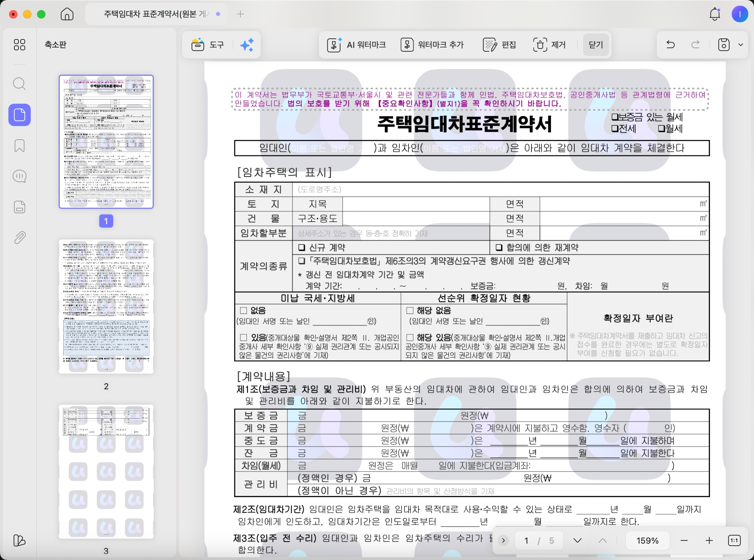
Task: Check 없음 under 미납 국세·지방세
Action: [244, 310]
